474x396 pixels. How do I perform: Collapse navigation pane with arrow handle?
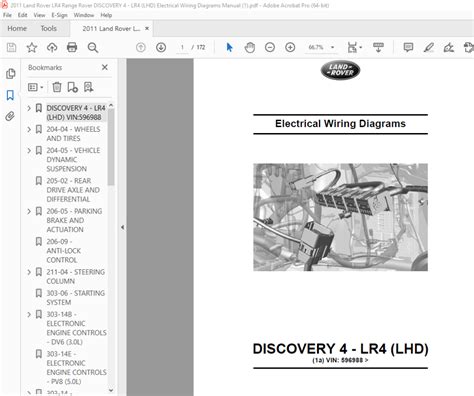click(122, 227)
